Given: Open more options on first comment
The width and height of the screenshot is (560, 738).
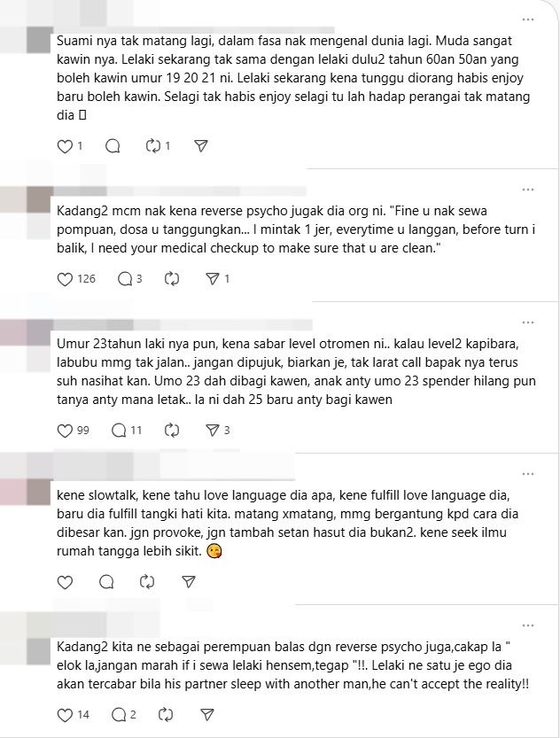Looking at the screenshot, I should [x=528, y=19].
